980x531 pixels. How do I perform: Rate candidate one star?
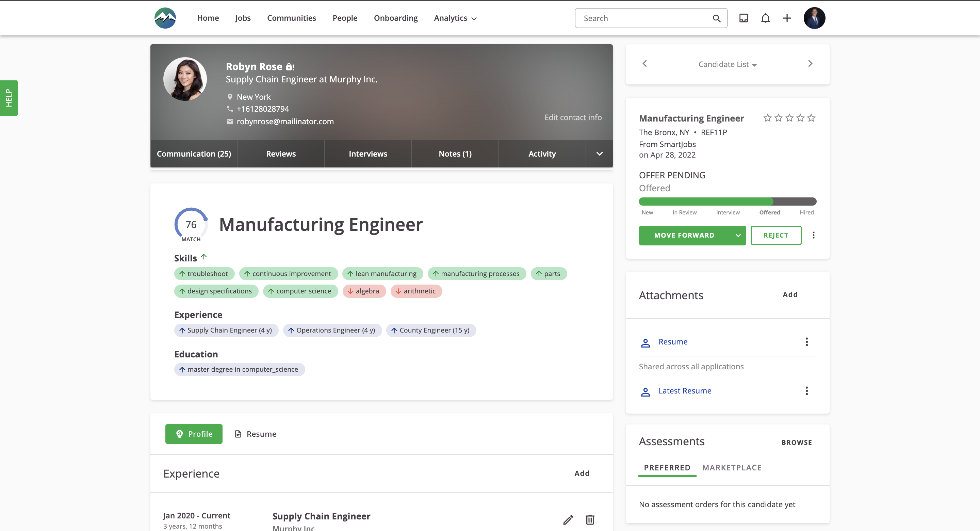767,118
